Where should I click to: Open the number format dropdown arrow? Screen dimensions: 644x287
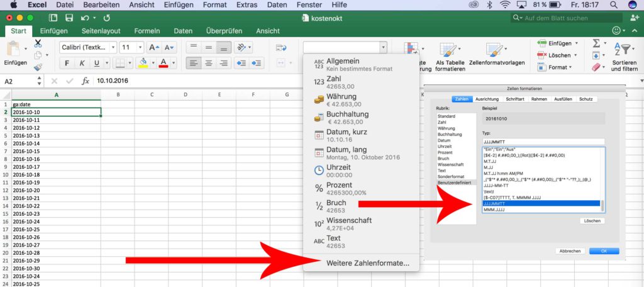tap(383, 47)
